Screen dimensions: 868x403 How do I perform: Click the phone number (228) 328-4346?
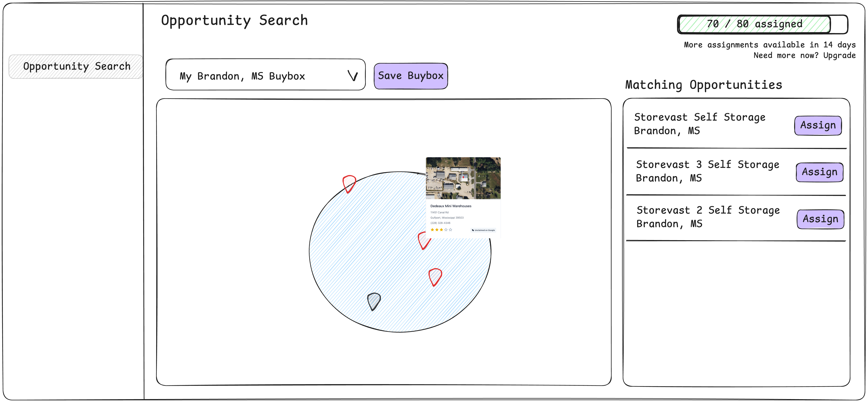(x=440, y=223)
